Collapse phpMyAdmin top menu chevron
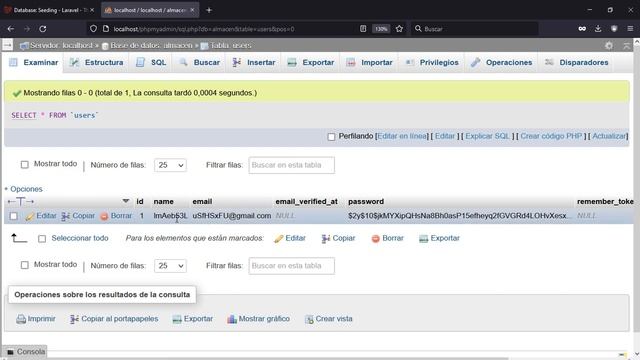 click(x=627, y=46)
